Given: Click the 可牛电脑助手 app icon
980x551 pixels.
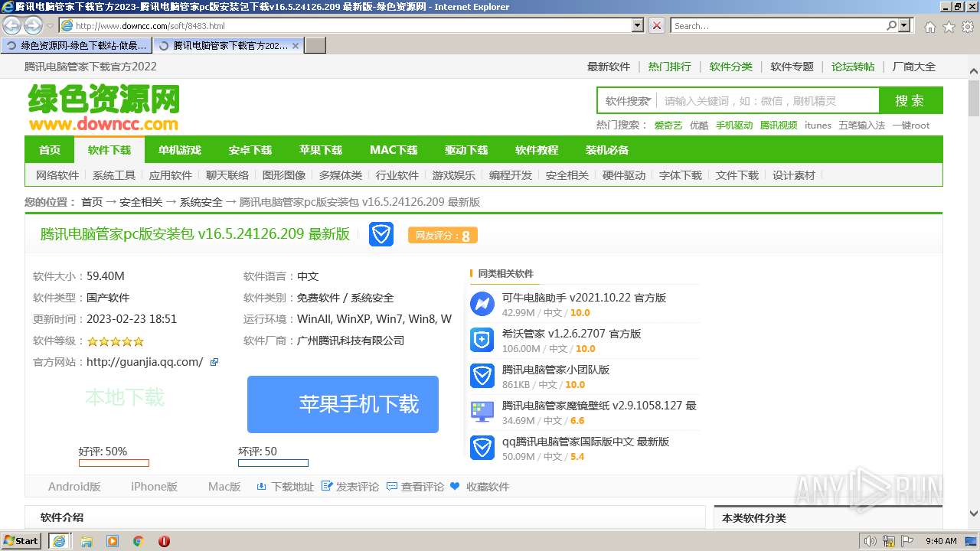Looking at the screenshot, I should click(x=482, y=304).
